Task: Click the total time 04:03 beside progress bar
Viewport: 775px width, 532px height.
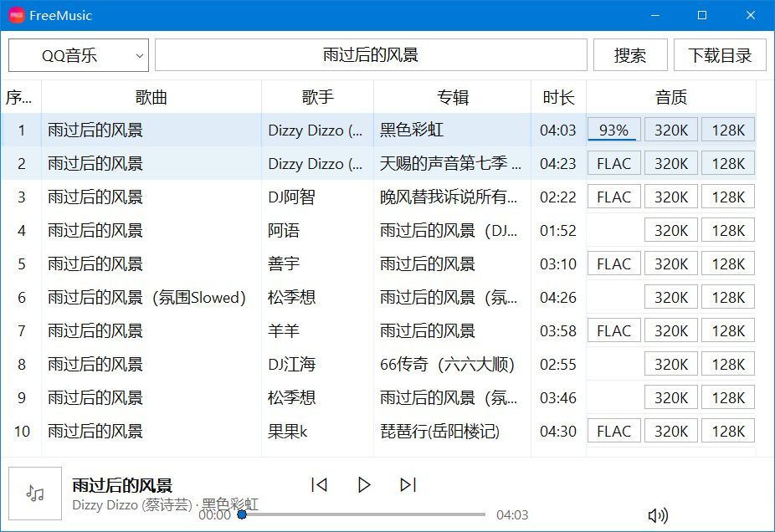Action: [x=512, y=515]
